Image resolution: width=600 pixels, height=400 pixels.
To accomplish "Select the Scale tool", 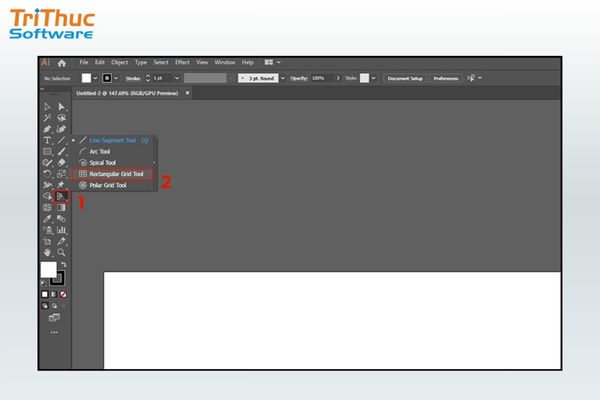I will click(x=61, y=174).
